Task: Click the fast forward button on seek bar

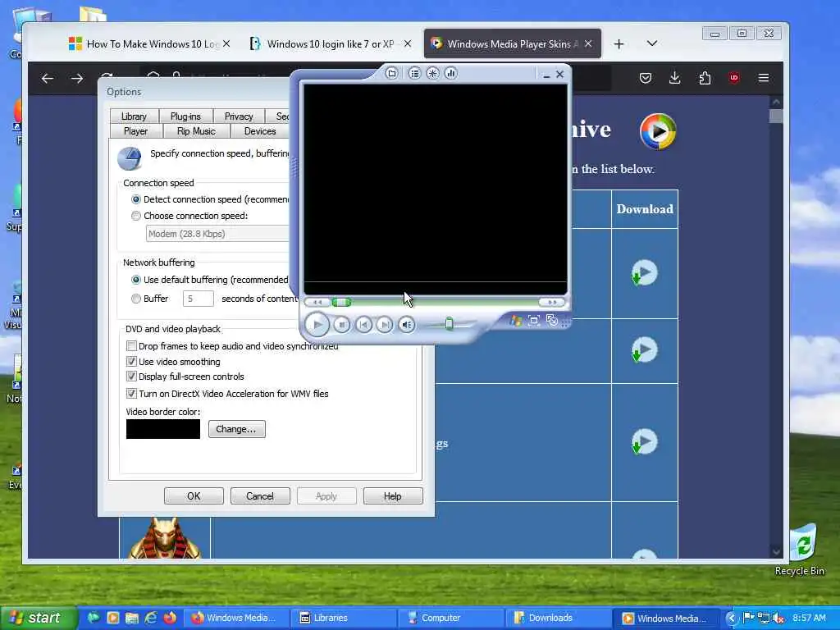Action: pos(552,302)
